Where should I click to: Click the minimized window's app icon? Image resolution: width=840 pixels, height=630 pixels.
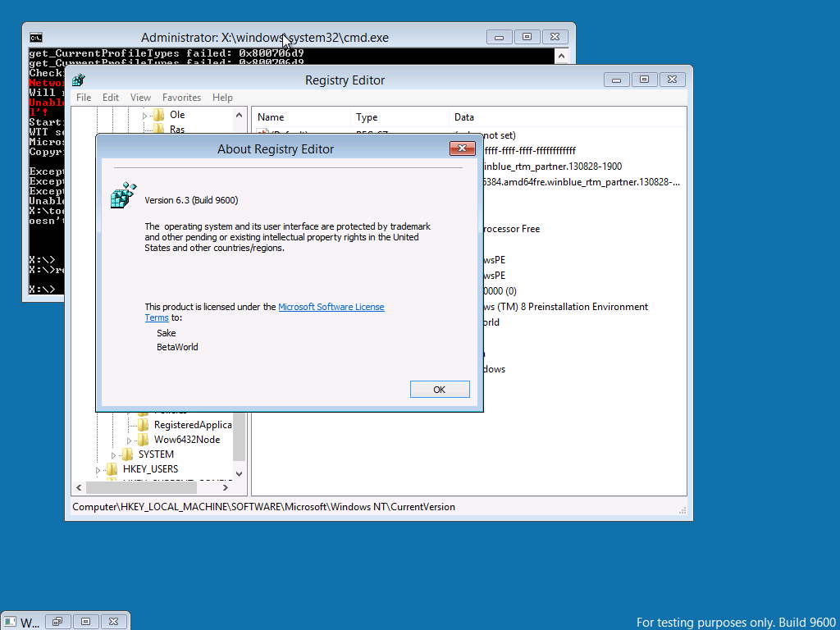coord(10,622)
